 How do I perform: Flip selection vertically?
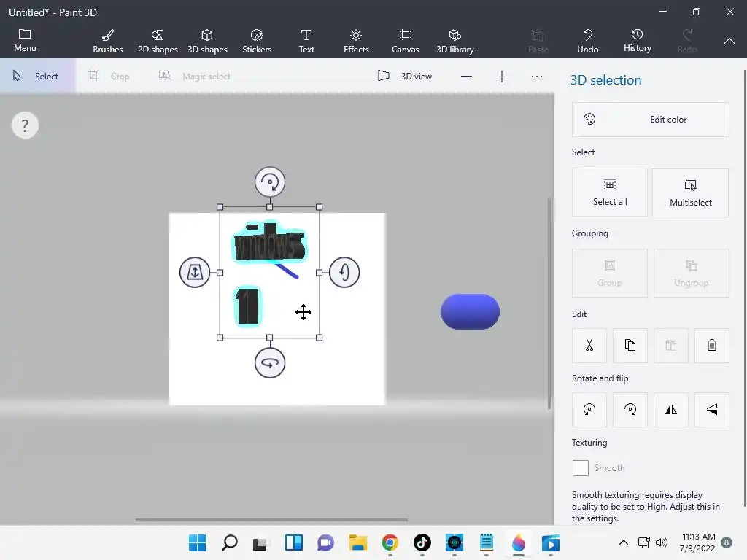(x=712, y=410)
